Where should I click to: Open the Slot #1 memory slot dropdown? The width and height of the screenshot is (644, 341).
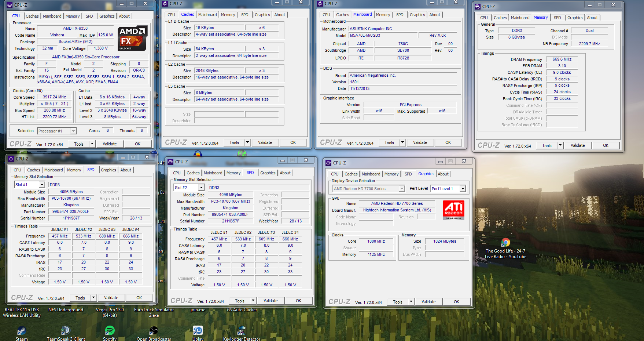[x=42, y=185]
